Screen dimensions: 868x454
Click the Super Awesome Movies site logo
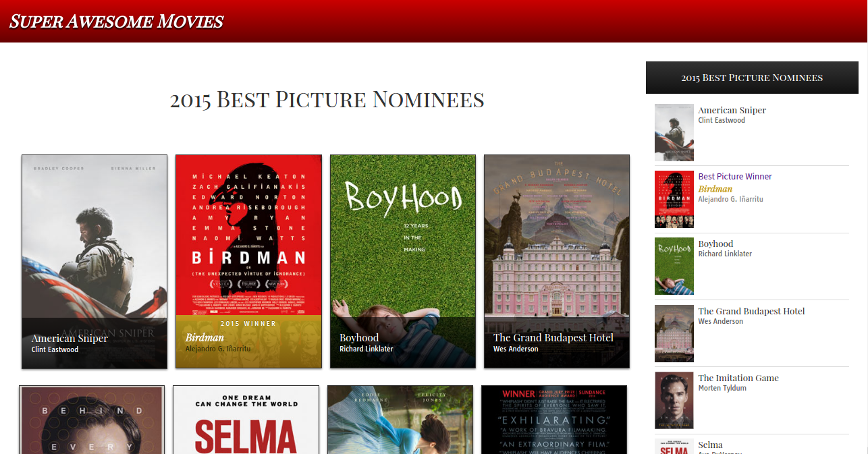pos(116,22)
